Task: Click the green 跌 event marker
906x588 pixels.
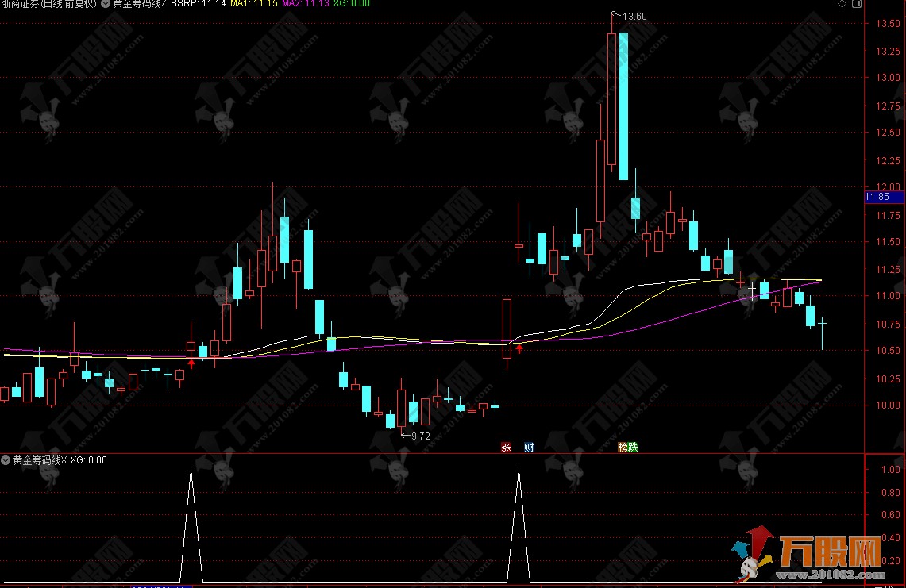Action: [x=633, y=447]
